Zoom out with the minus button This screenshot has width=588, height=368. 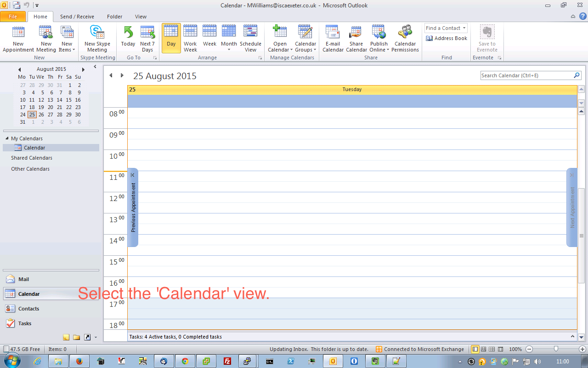[529, 349]
